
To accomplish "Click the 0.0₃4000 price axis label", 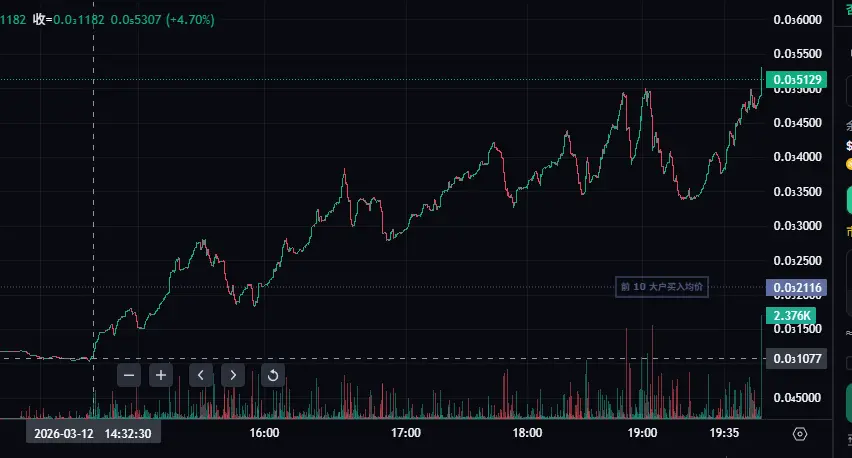I will click(x=797, y=157).
